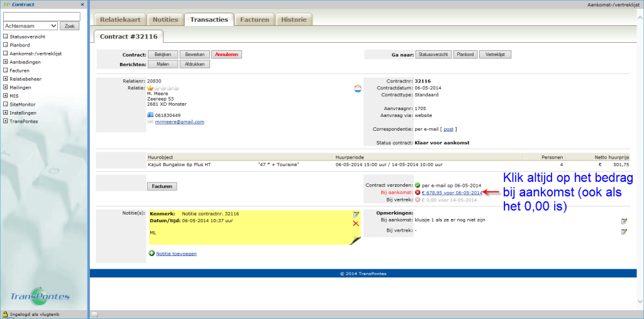Open the Achternaam search dropdown

tap(30, 26)
